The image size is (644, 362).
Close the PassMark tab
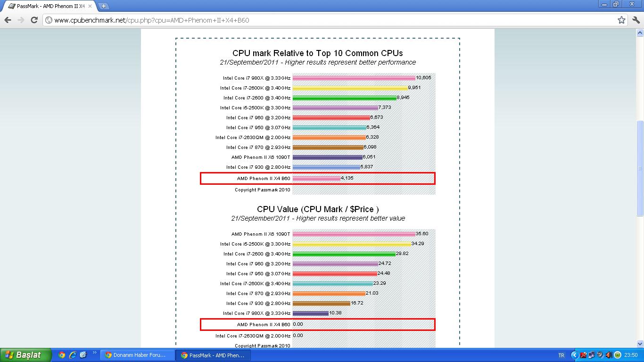click(x=90, y=6)
